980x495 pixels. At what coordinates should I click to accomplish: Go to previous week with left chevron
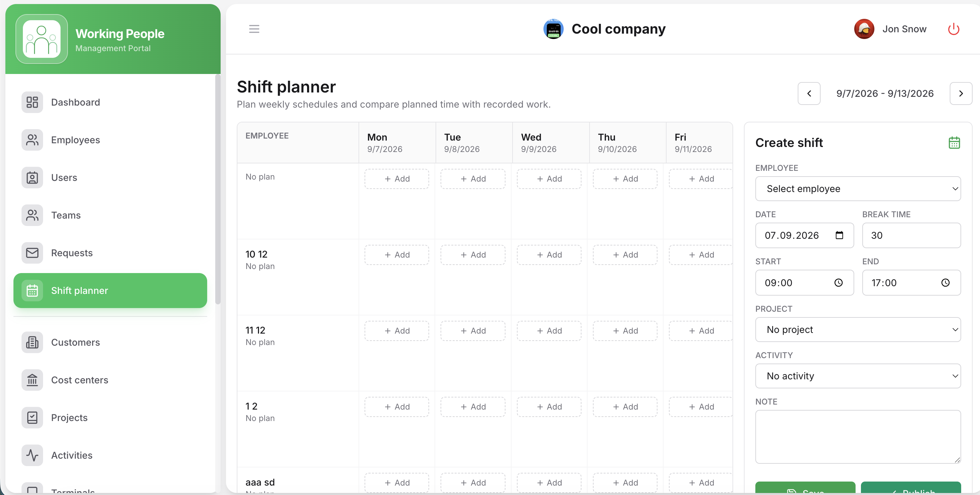tap(809, 93)
